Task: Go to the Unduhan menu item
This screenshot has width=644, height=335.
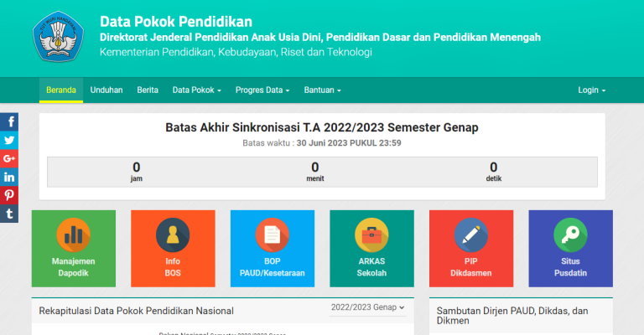Action: pos(106,90)
